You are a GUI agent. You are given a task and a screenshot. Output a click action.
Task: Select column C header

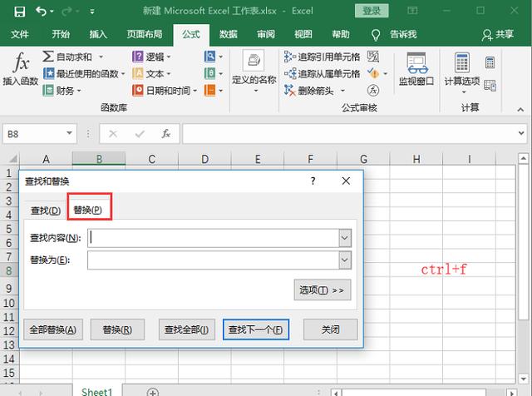point(151,159)
